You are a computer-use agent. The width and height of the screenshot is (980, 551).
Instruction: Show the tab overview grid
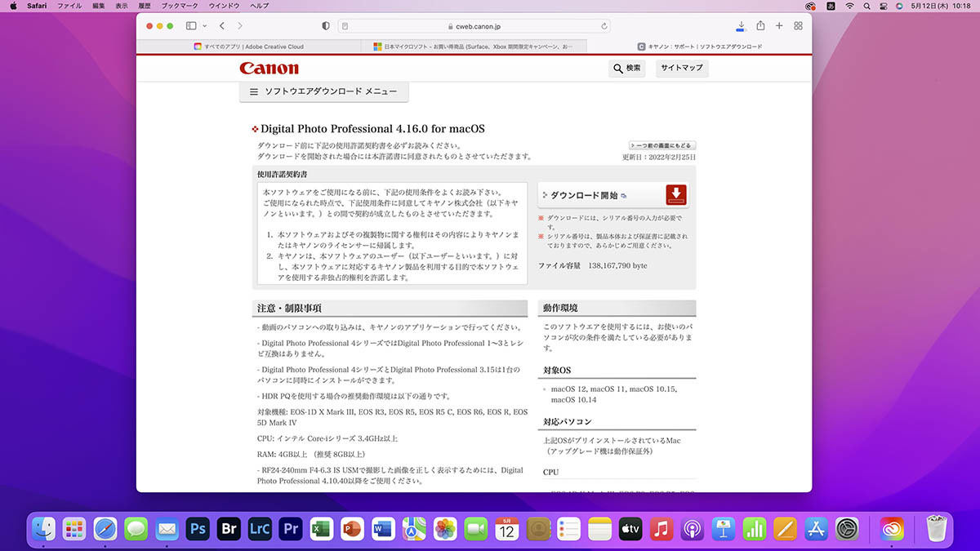(x=798, y=26)
